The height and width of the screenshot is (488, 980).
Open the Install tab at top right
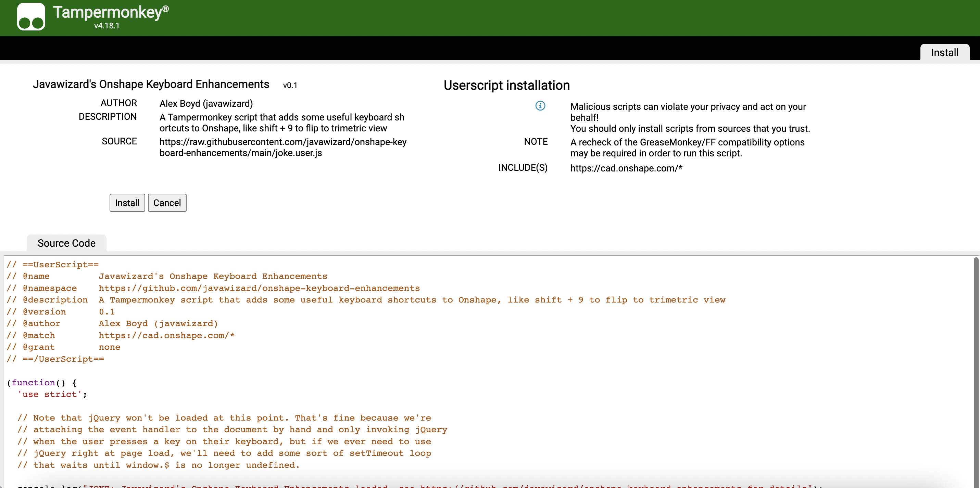tap(944, 52)
